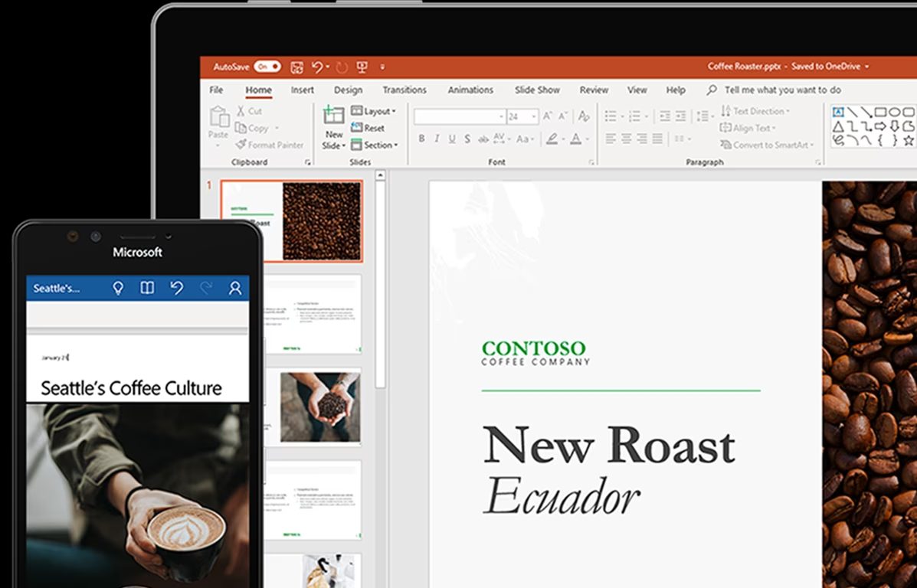The width and height of the screenshot is (917, 588).
Task: Tap the user account icon on phone
Action: (x=235, y=288)
